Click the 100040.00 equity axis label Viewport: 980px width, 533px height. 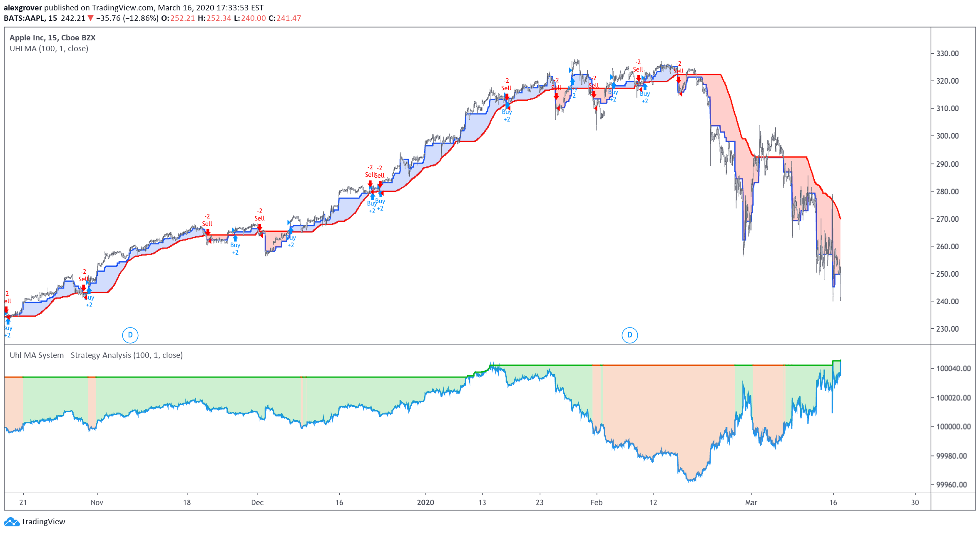tap(953, 368)
